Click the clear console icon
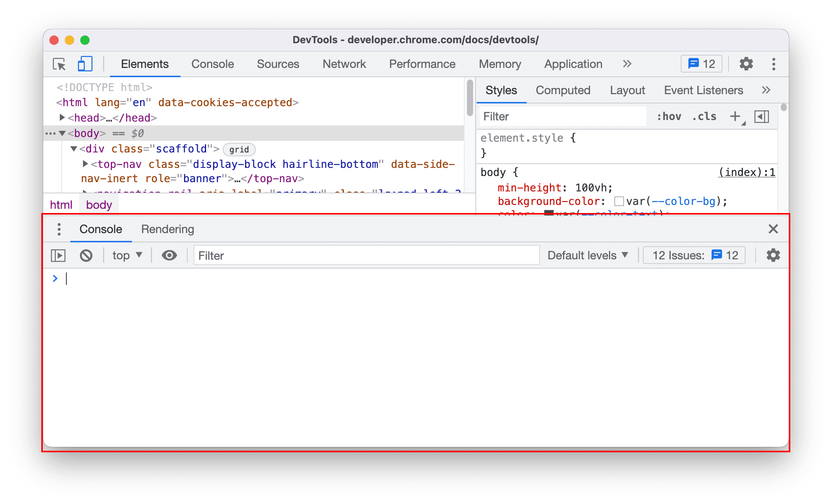Screen dimensions: 832x504 [86, 255]
